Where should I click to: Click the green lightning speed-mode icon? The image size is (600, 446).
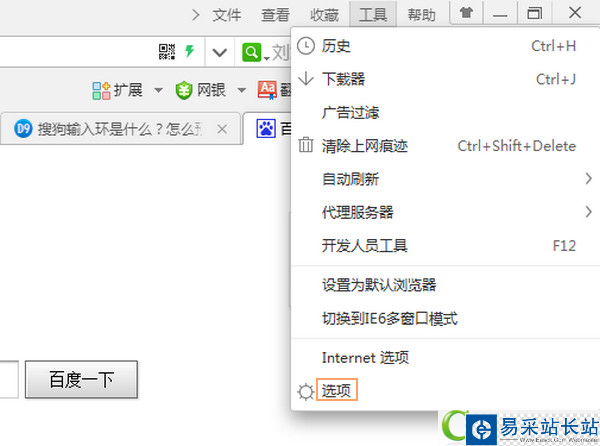189,51
